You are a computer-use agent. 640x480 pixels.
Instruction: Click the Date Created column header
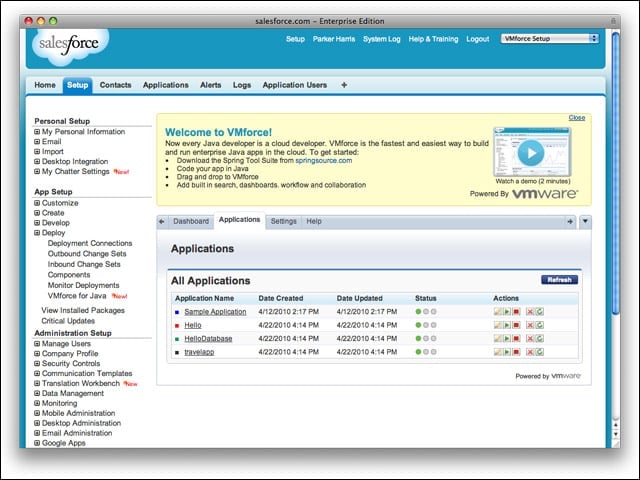[x=281, y=298]
